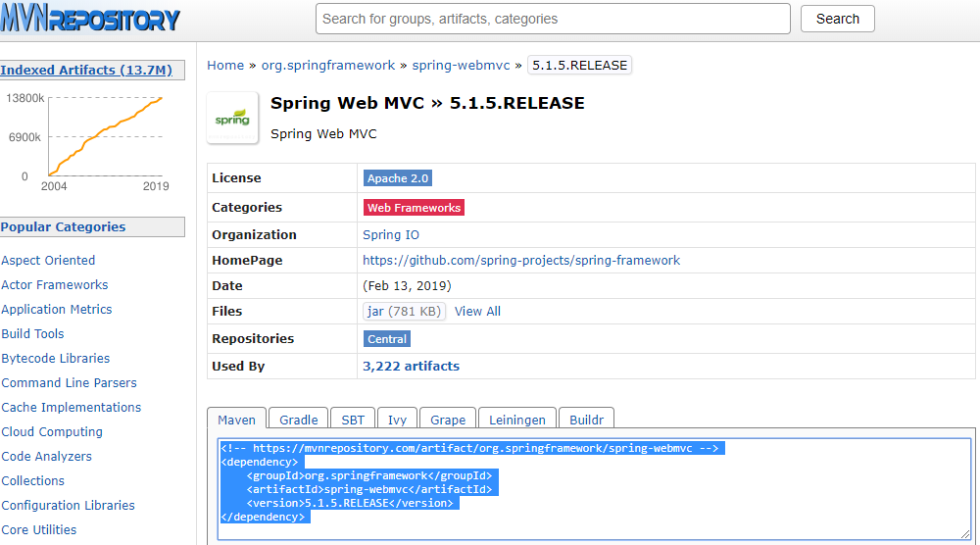
Task: Open the Code Analyzers category
Action: 46,456
